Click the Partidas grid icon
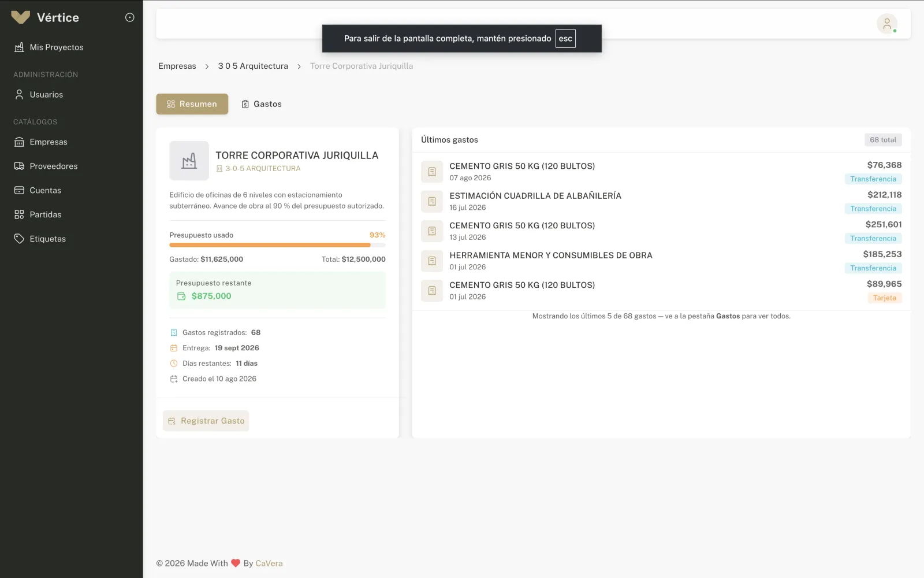The height and width of the screenshot is (578, 924). 19,214
